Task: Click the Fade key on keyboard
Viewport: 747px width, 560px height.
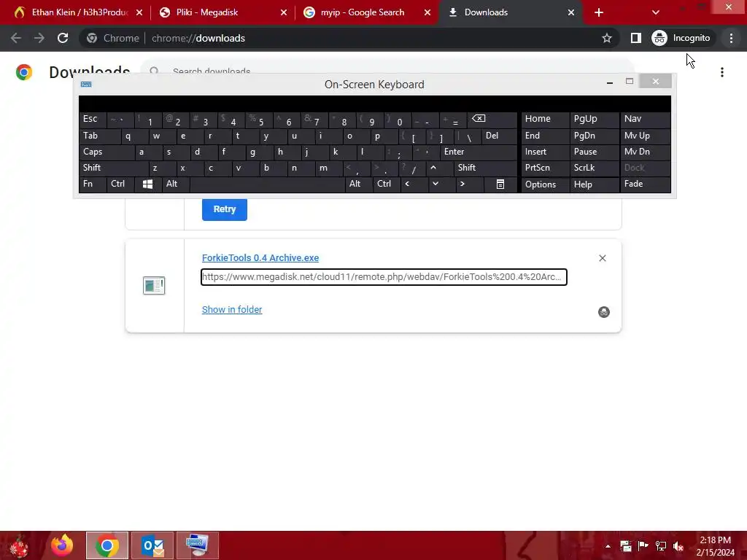Action: (x=646, y=184)
